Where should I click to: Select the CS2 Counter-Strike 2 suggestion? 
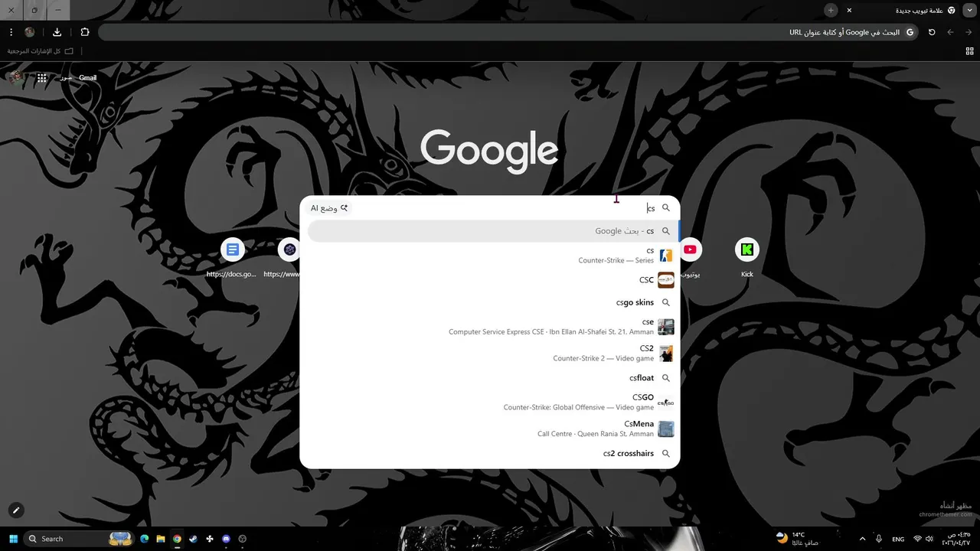490,353
